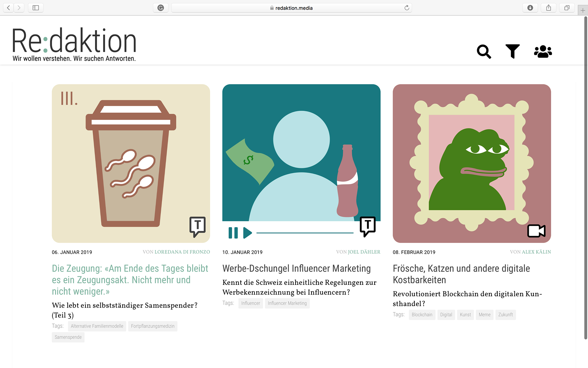The image size is (588, 368).
Task: Click the Safari share icon
Action: 548,8
